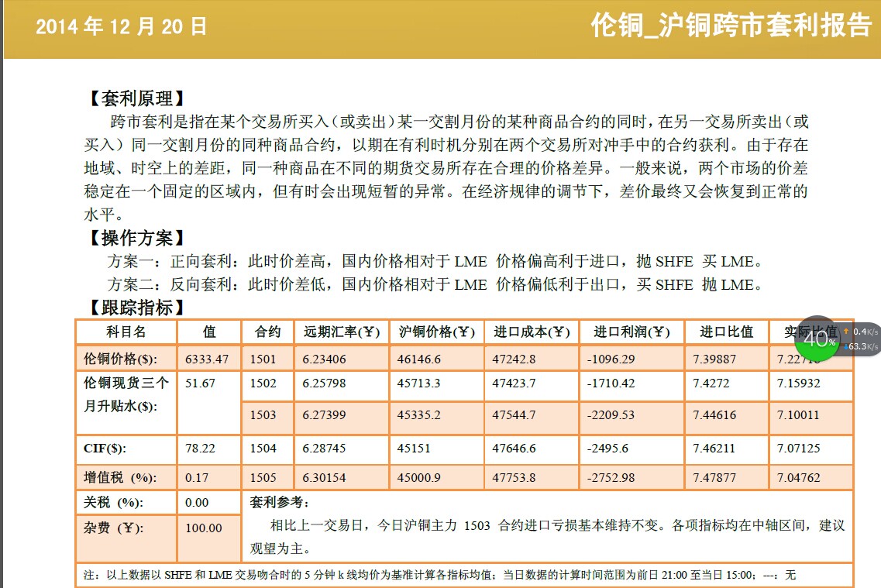The width and height of the screenshot is (881, 588).
Task: Click contract cell 1504
Action: [x=263, y=448]
